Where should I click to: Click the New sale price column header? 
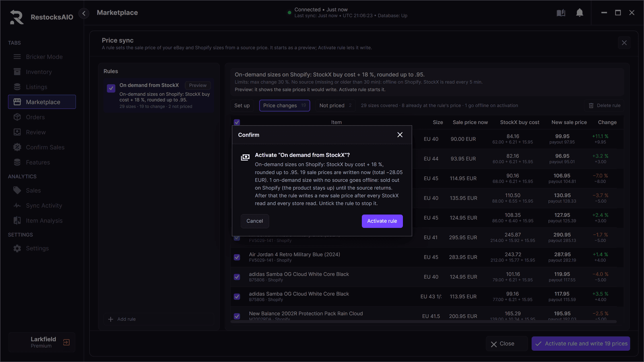click(569, 122)
